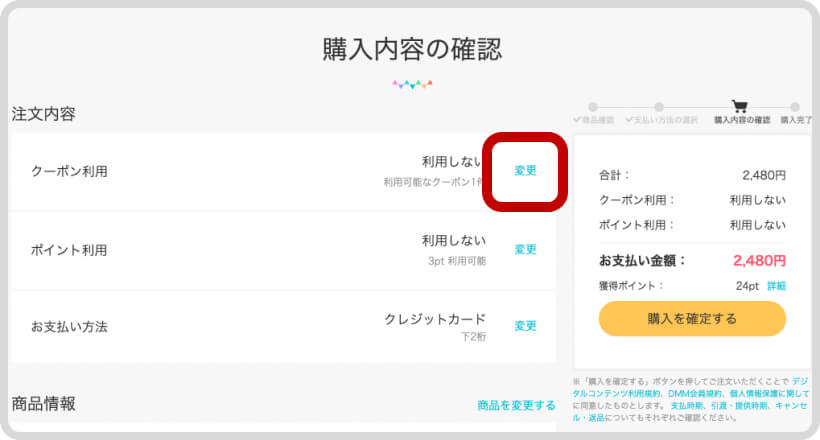
Task: Click 変更 link for クーポン利用
Action: coord(525,171)
